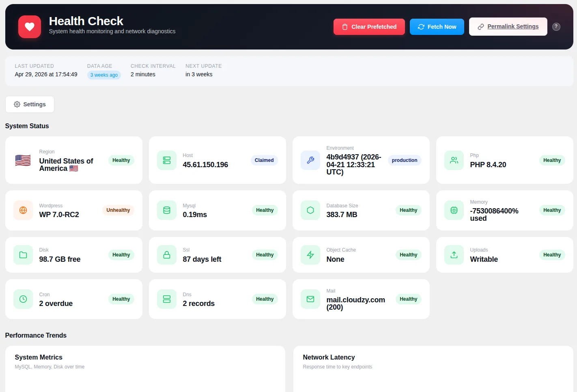Viewport: 577px width, 392px height.
Task: Click the 3 weeks ago data age badge
Action: point(104,75)
